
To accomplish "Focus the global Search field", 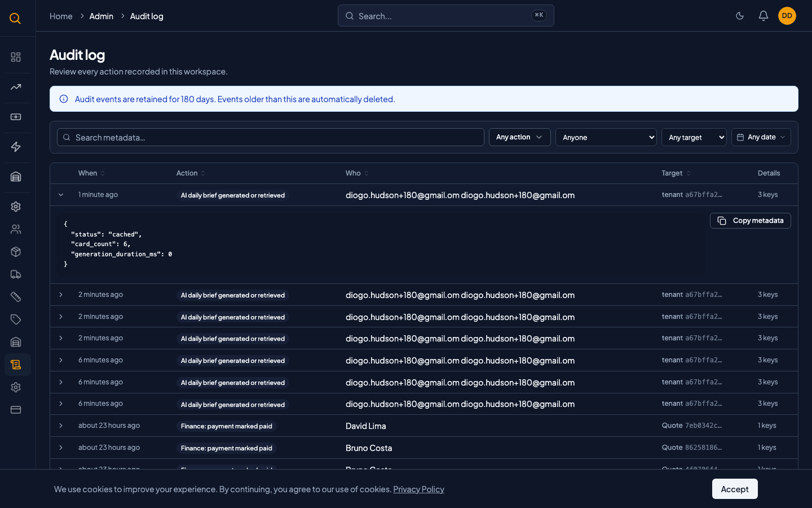I will point(446,16).
